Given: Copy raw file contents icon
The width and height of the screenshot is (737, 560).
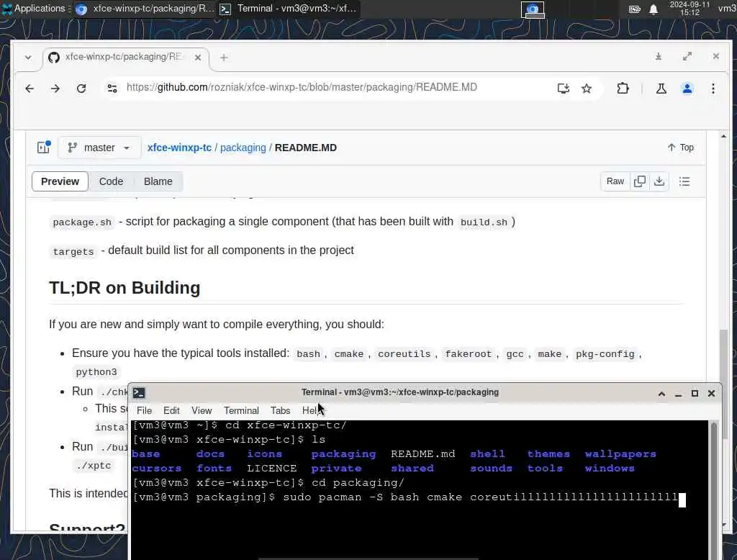Looking at the screenshot, I should (x=639, y=181).
